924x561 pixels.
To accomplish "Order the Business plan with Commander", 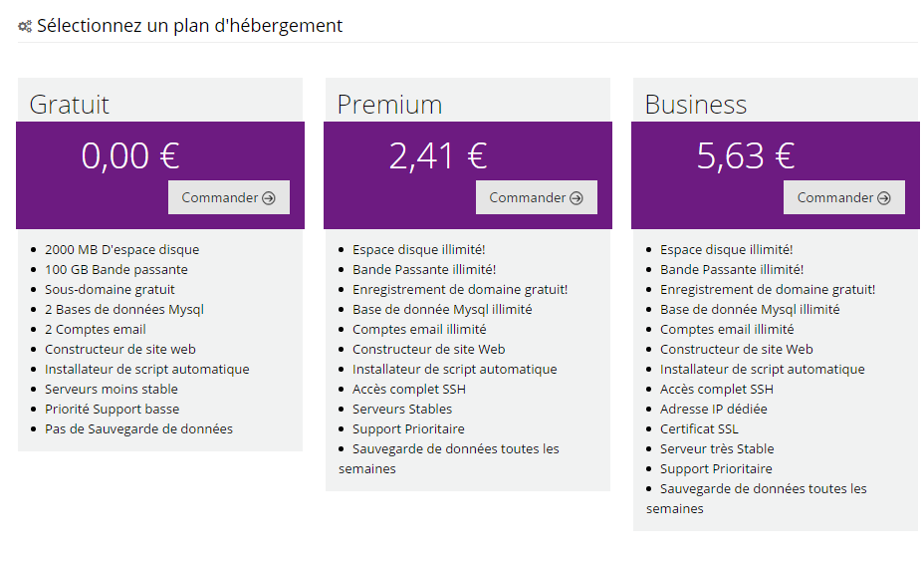I will [844, 197].
